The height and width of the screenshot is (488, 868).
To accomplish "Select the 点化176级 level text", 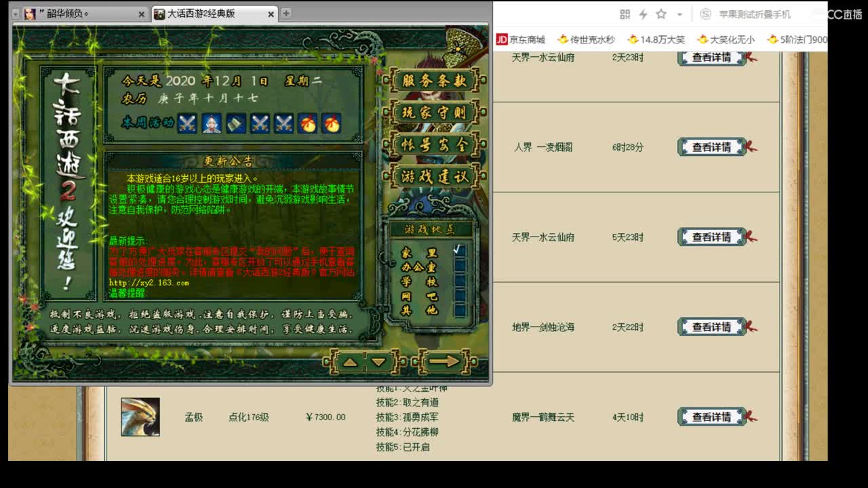I will pyautogui.click(x=249, y=417).
